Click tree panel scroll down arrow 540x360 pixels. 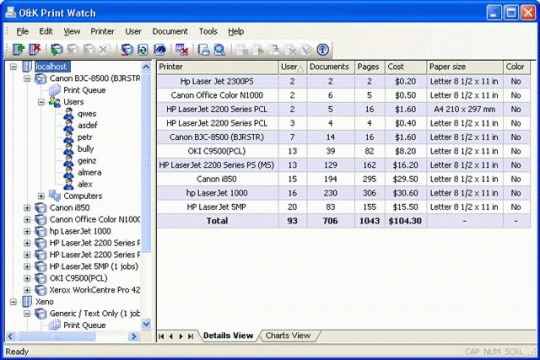tap(146, 324)
